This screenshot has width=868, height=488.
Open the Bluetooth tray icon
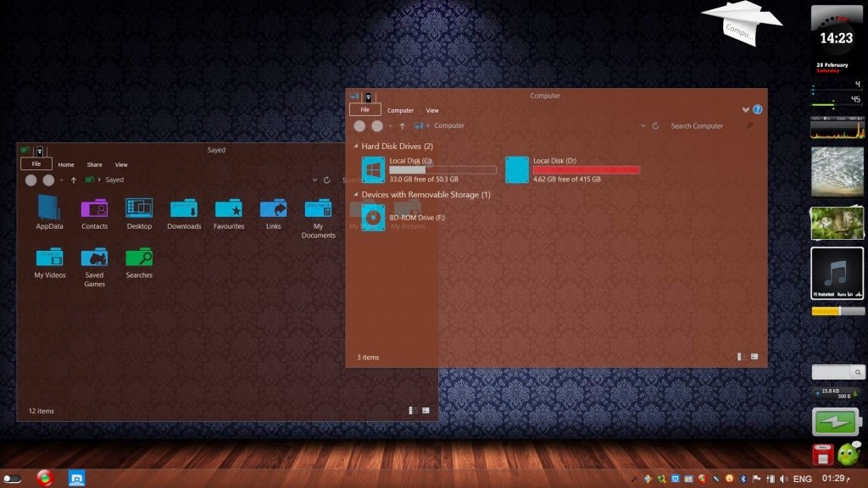coord(743,479)
